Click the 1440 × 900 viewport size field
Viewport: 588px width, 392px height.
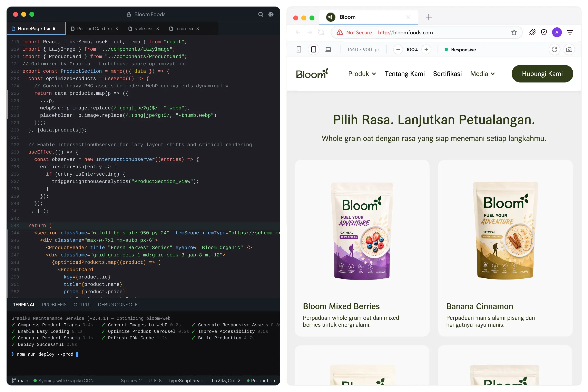pos(363,49)
